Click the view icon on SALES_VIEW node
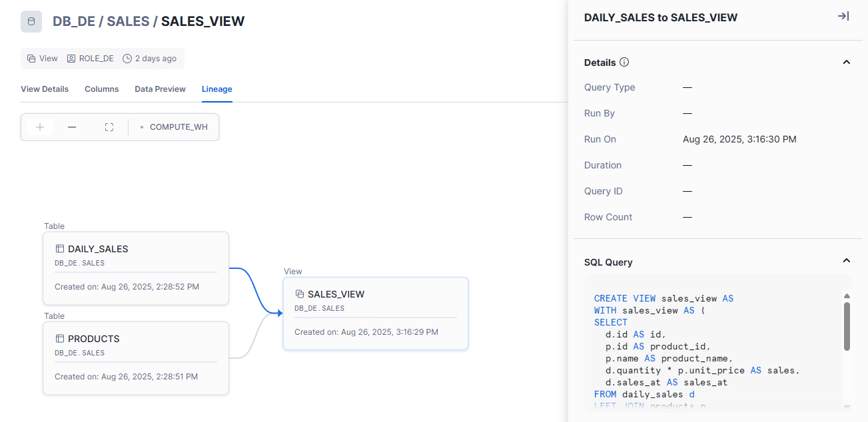Screen dimensions: 868x422 click(x=299, y=294)
